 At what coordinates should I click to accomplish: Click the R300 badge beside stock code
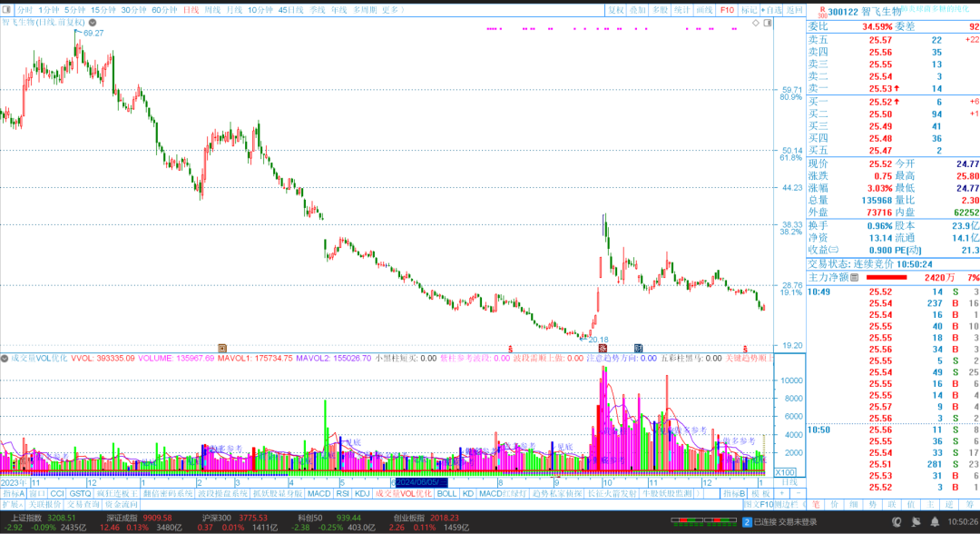pos(822,12)
